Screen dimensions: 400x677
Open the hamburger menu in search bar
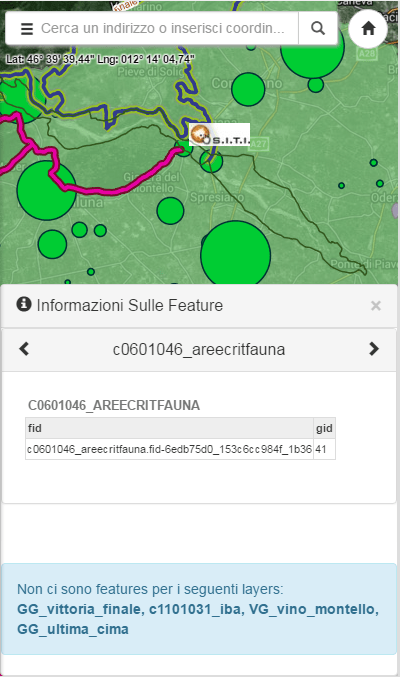[27, 28]
